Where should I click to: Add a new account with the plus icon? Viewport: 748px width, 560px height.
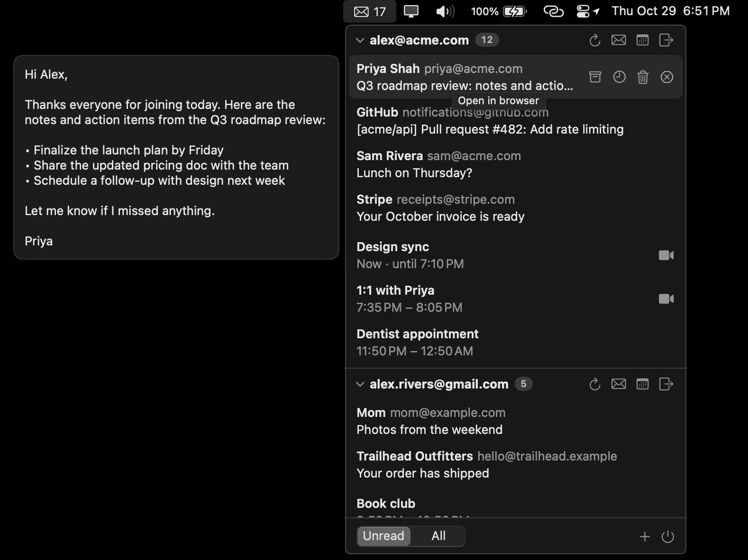[x=645, y=536]
